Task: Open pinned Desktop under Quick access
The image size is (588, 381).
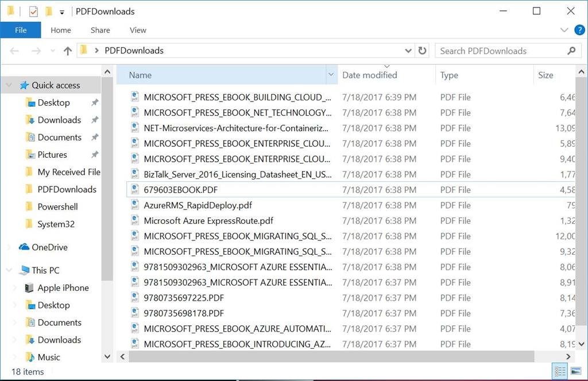Action: 53,103
